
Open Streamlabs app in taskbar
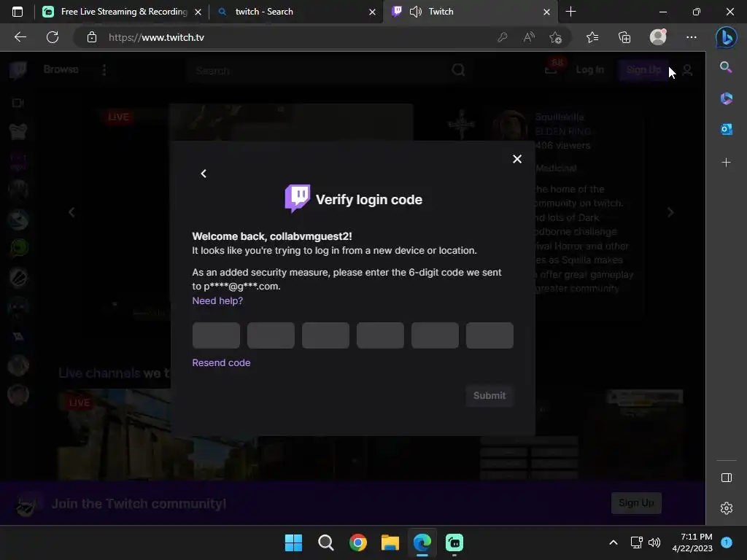[454, 542]
